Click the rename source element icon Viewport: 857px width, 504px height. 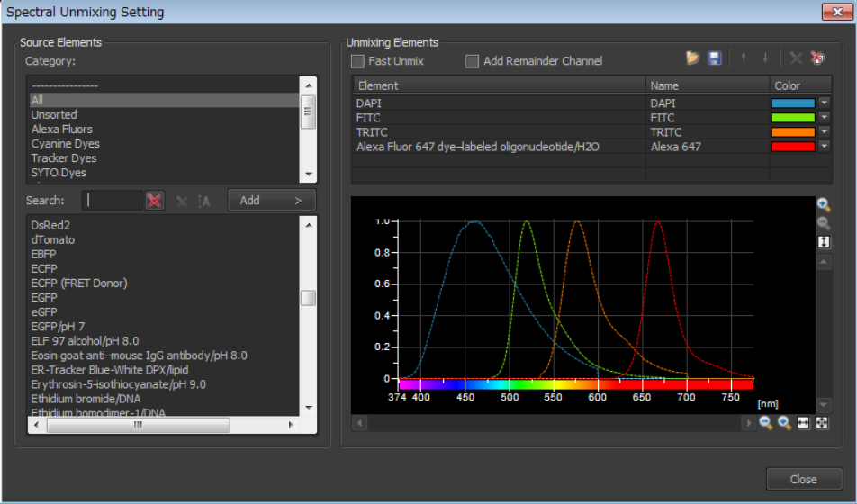(203, 202)
